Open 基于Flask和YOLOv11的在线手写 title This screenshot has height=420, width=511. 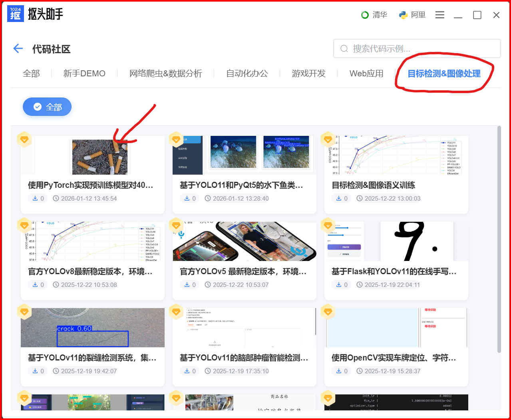click(x=394, y=271)
